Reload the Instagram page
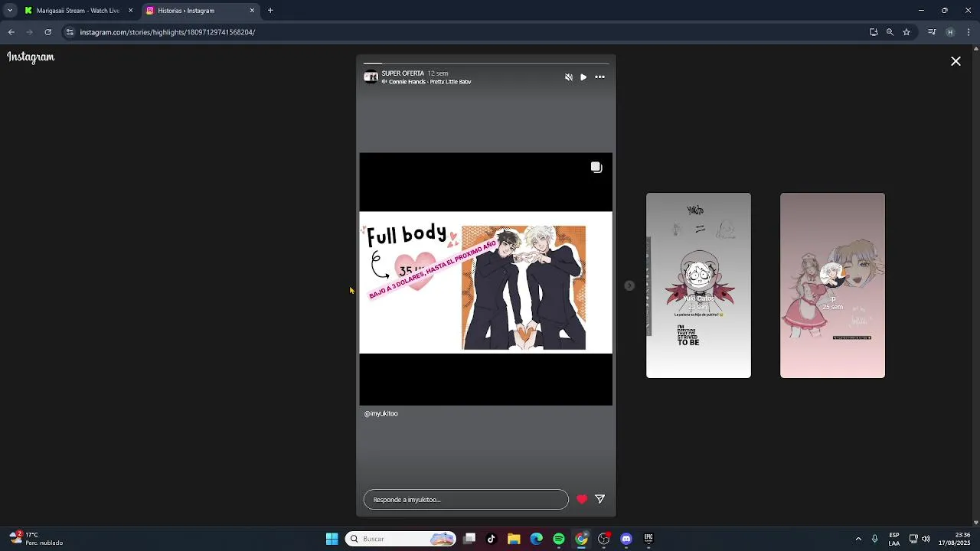Screen dimensions: 980x551 point(48,32)
